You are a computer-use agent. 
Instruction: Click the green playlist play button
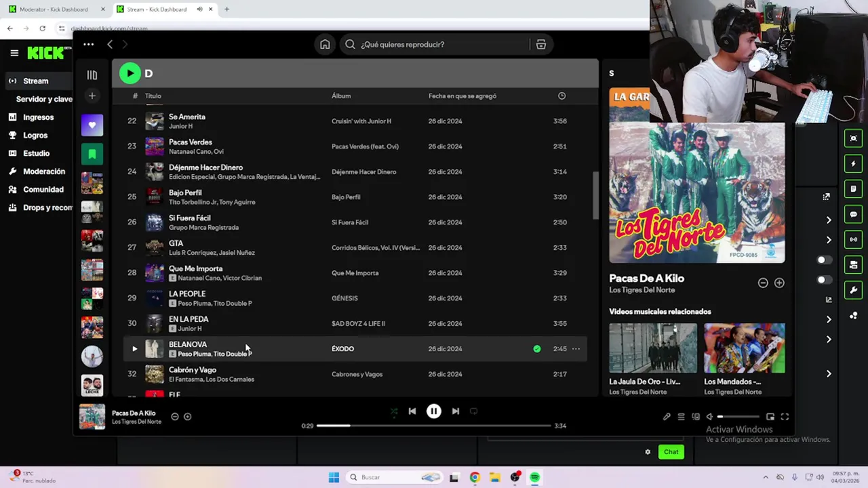130,73
